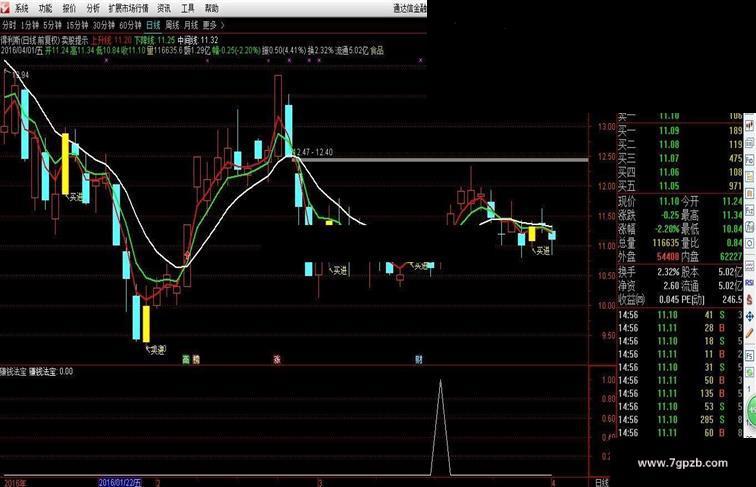Switch to the 15分钟 period tab
The height and width of the screenshot is (487, 756).
(x=77, y=25)
